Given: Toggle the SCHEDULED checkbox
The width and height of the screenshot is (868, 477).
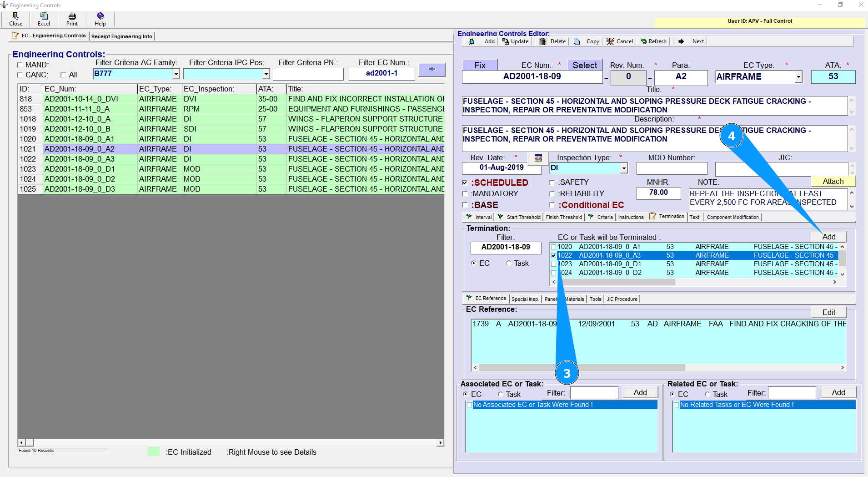Looking at the screenshot, I should 465,183.
